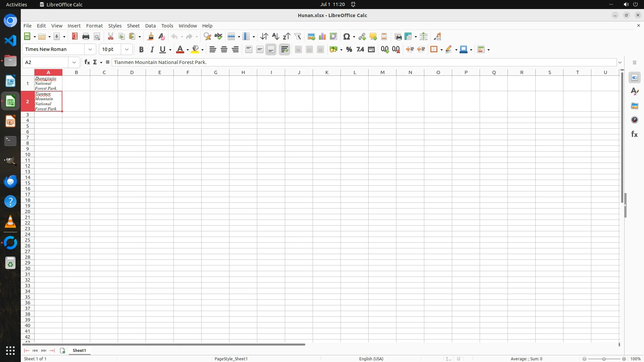Open the Data menu

coord(150,26)
